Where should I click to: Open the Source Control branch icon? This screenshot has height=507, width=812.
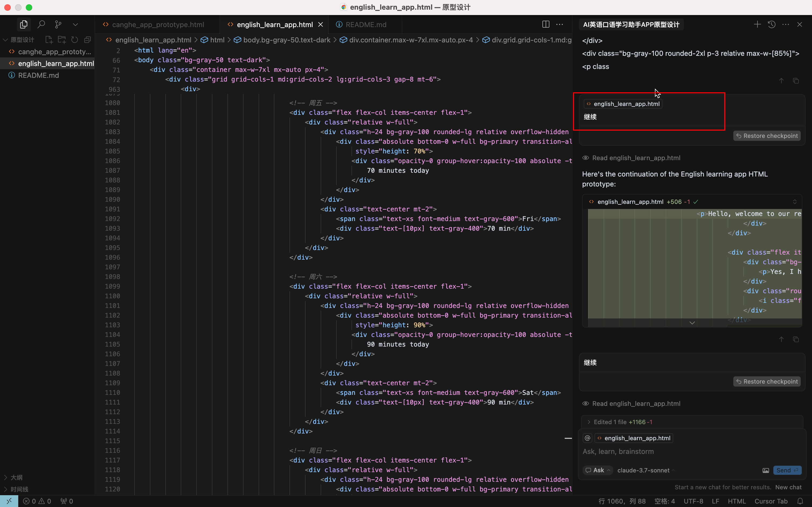click(58, 24)
